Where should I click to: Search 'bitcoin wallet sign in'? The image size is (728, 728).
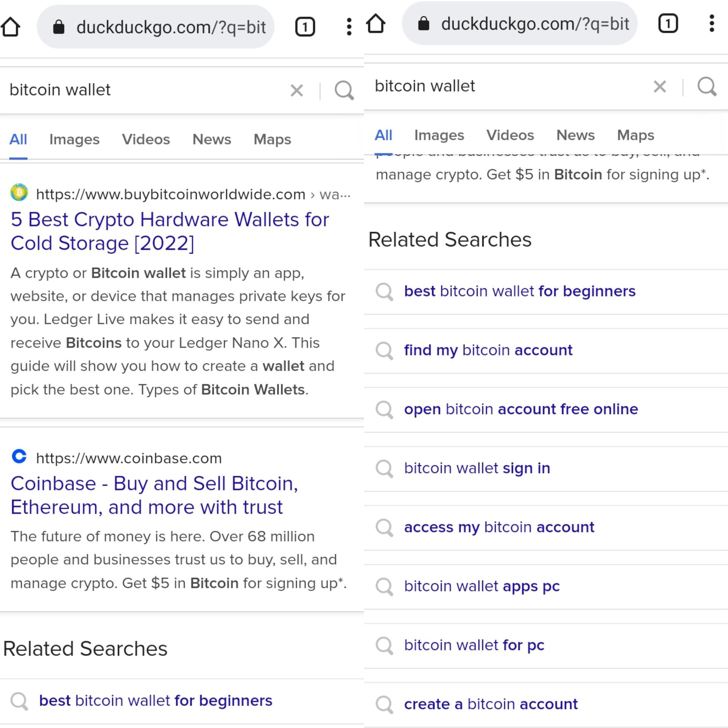pos(477,469)
